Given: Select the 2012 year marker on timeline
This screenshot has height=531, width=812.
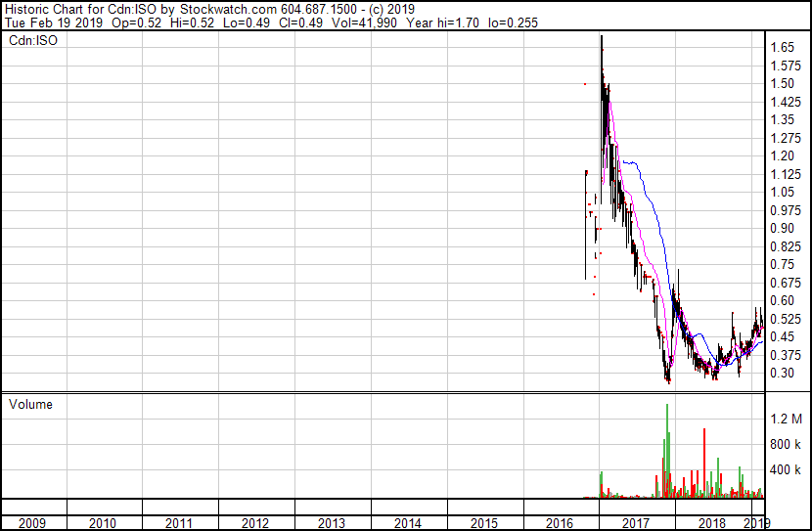Looking at the screenshot, I should [x=254, y=523].
